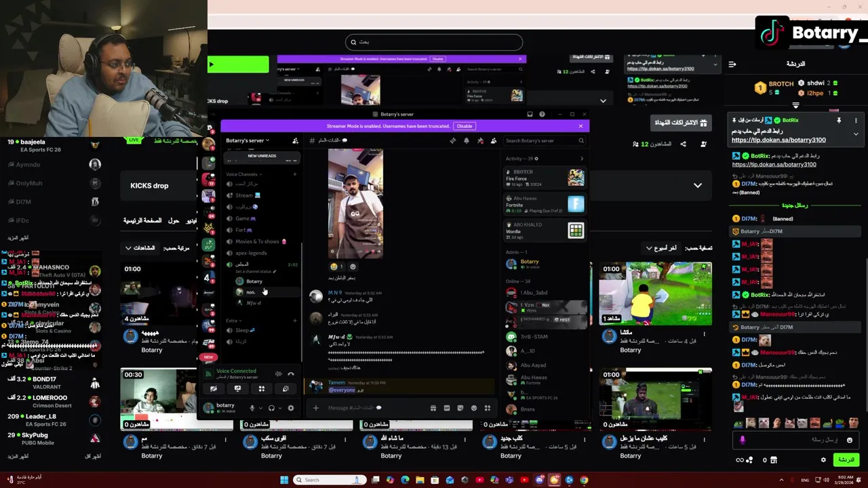Turn on camera in Discord voice panel
Screen dimensions: 868x488
point(213,389)
